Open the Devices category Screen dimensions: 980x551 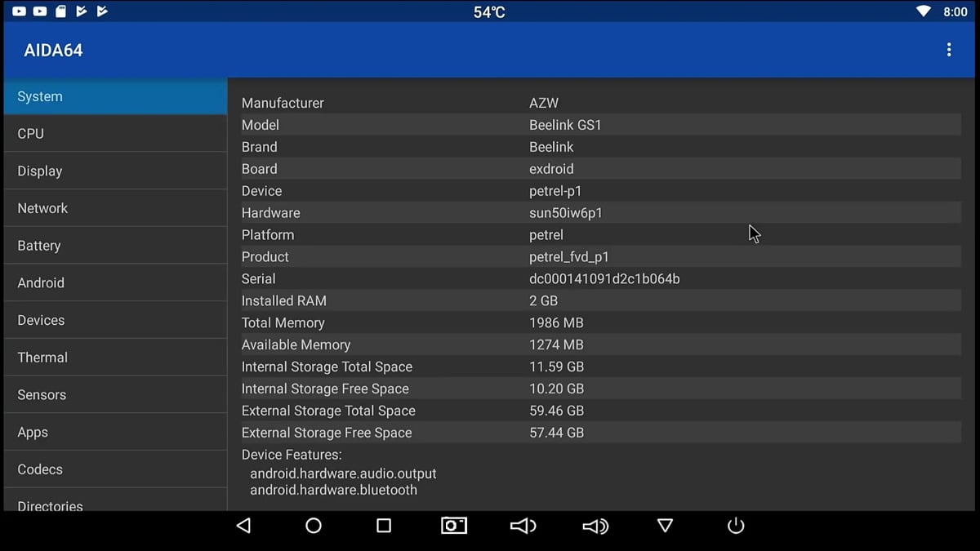(115, 320)
